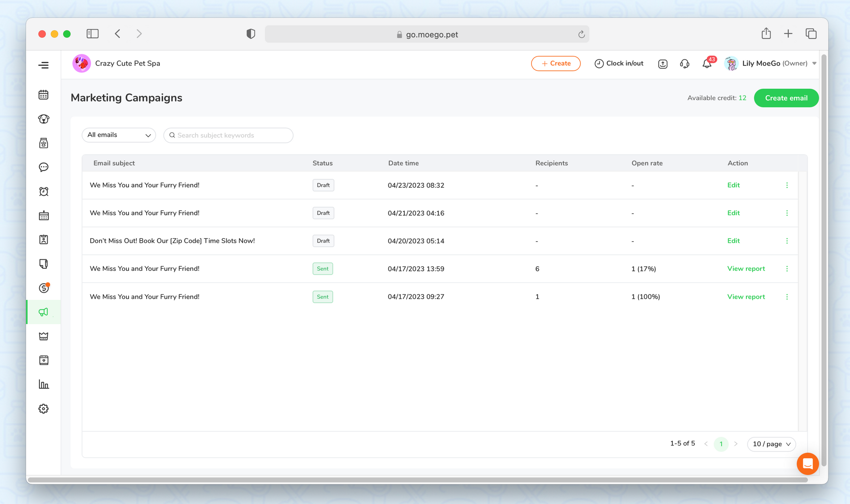The image size is (850, 504).
Task: Edit the Don't Miss Out draft
Action: point(733,241)
